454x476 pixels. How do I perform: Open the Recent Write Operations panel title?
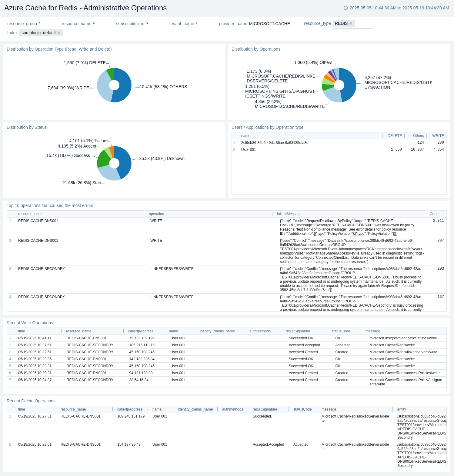pyautogui.click(x=30, y=323)
